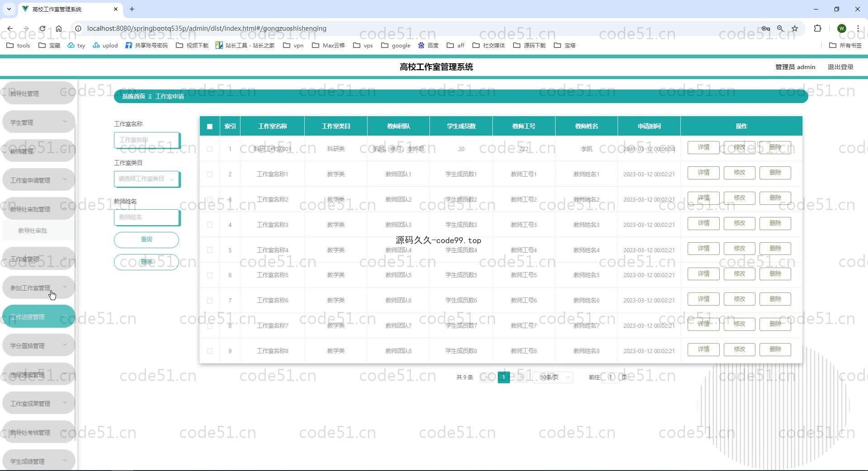Open a new browser tab with plus
The image size is (868, 471).
pyautogui.click(x=132, y=9)
